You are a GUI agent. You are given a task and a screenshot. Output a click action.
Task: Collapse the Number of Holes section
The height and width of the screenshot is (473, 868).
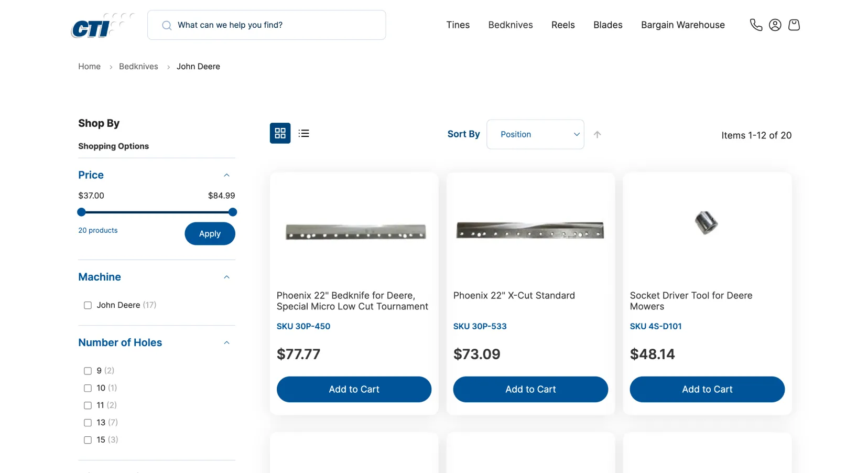point(226,342)
